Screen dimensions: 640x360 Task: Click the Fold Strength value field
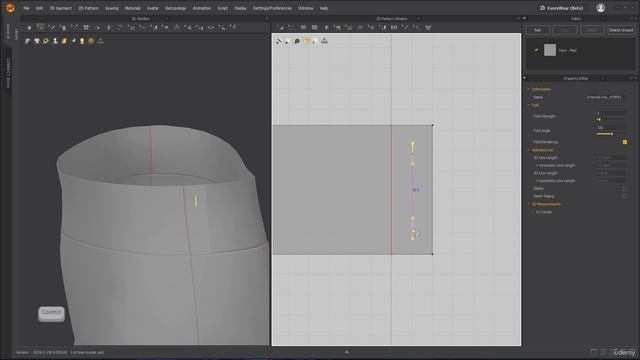click(x=611, y=113)
